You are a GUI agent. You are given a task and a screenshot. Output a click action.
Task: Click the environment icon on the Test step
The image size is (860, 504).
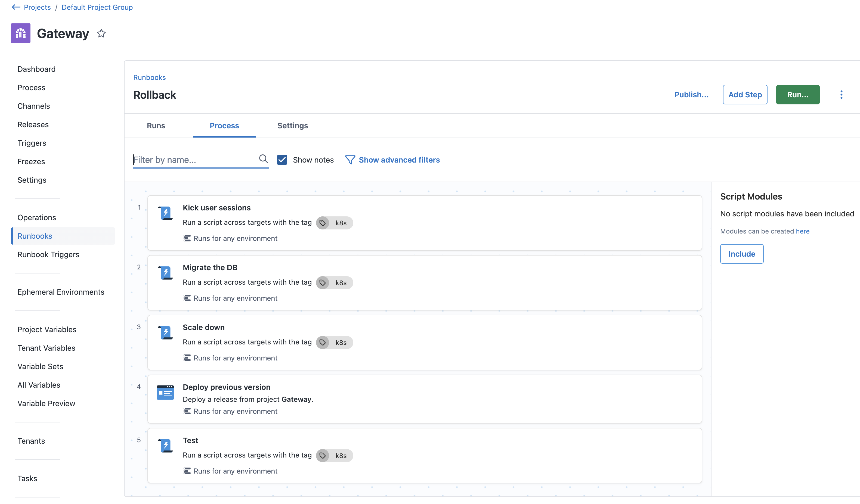click(187, 471)
